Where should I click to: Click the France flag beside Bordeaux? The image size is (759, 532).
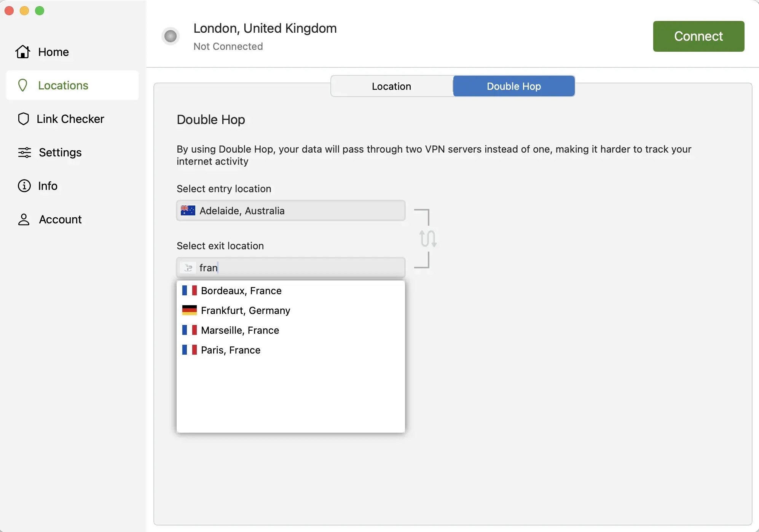pos(189,291)
